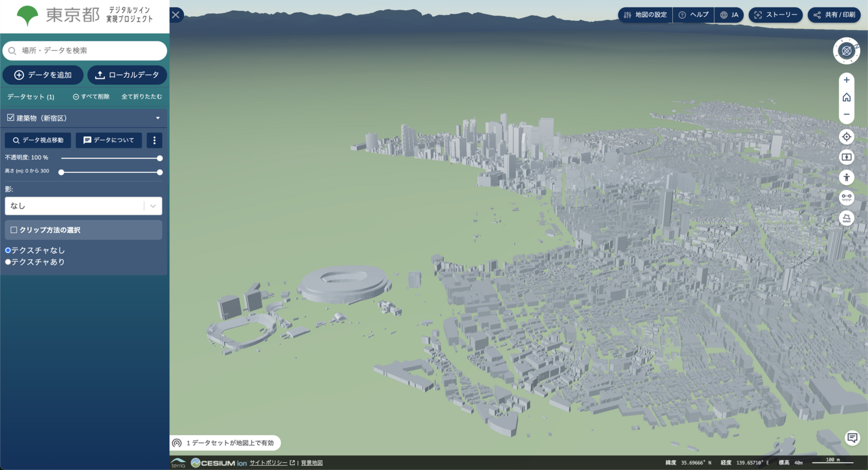Open 地図の設定 map settings menu
Image resolution: width=868 pixels, height=470 pixels.
coord(644,15)
